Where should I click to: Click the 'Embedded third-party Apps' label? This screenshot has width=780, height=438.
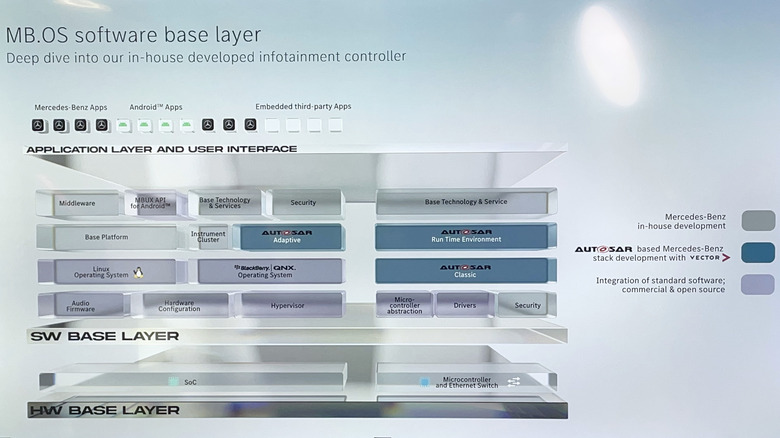pos(303,106)
